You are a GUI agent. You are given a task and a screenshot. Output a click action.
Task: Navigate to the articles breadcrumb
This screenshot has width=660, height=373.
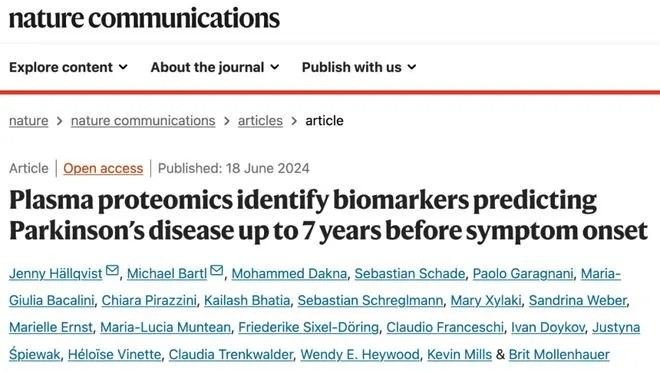260,121
